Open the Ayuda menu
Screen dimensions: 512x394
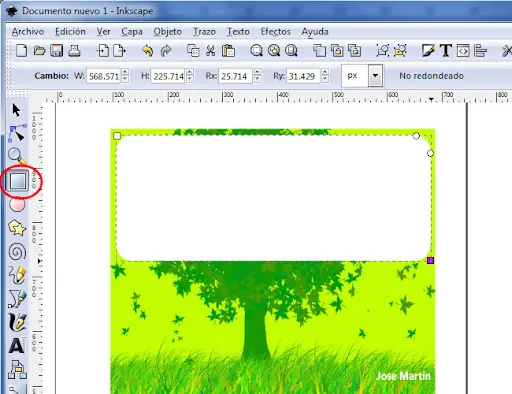point(315,32)
